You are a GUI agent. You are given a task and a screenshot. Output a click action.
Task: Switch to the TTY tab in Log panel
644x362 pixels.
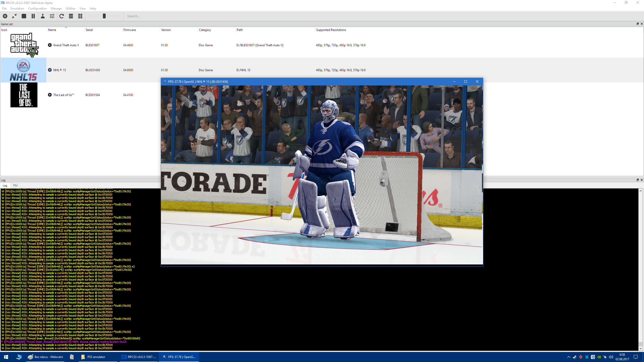point(15,186)
